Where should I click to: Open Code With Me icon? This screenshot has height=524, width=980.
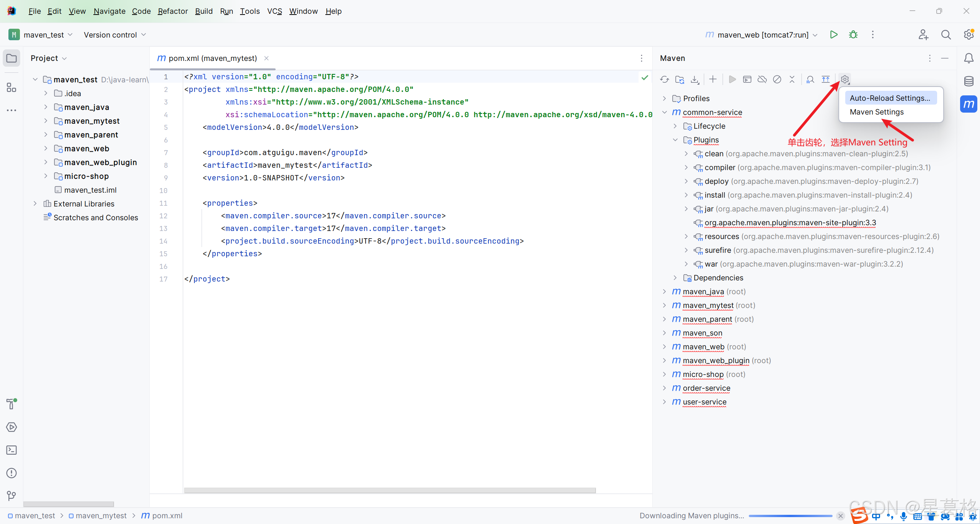(x=923, y=34)
